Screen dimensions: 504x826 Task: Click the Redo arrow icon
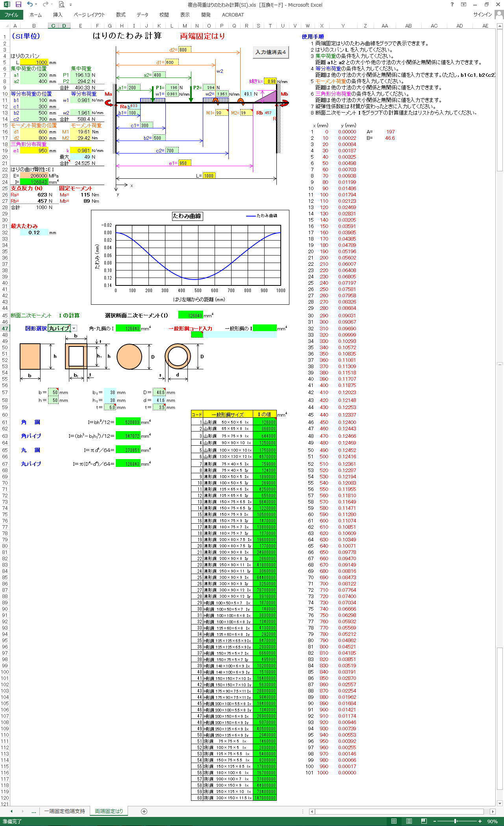pyautogui.click(x=45, y=4)
